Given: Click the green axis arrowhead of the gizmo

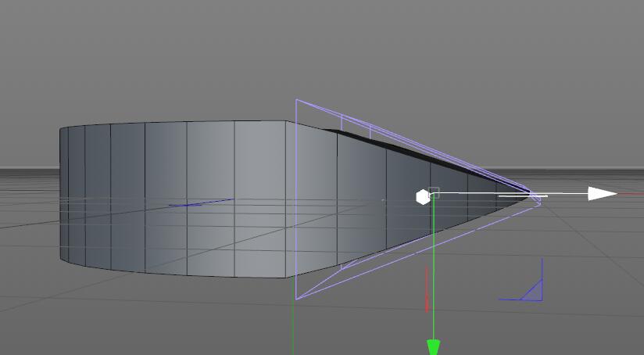Looking at the screenshot, I should click(x=434, y=346).
